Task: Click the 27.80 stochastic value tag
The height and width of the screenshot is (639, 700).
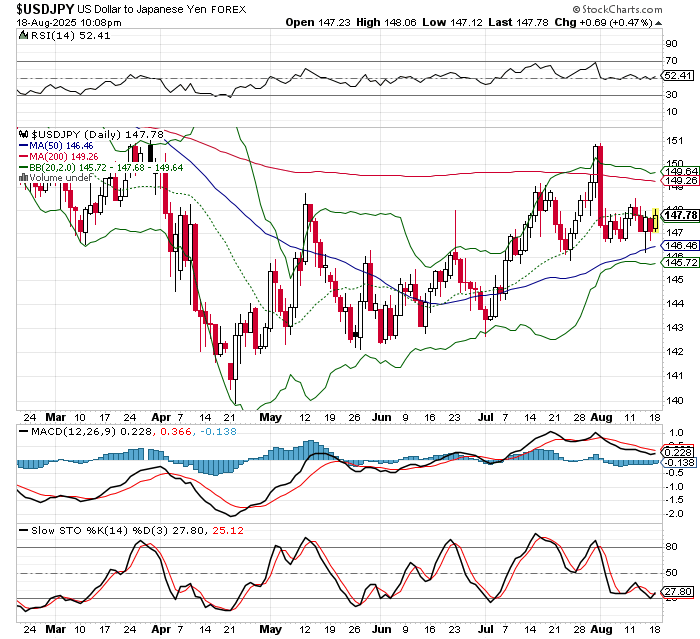Action: [679, 593]
